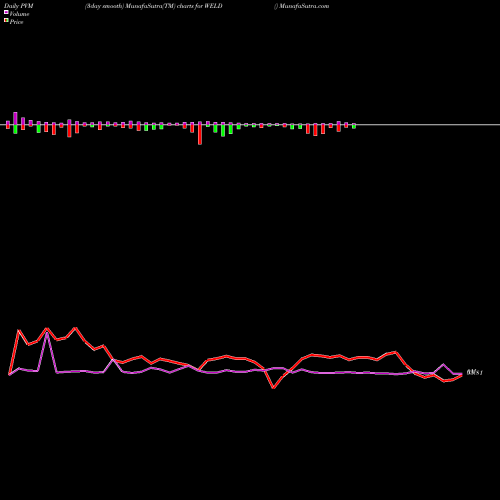Select the tallest magenta bar above the baseline
Image resolution: width=500 pixels, height=500 pixels.
pos(15,118)
